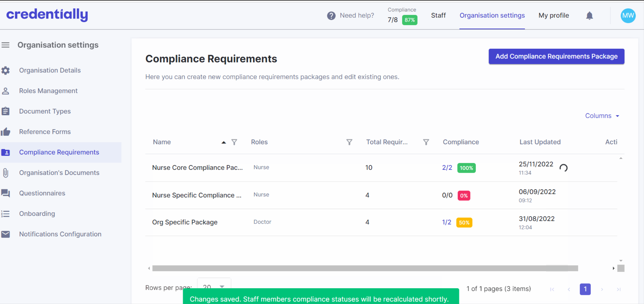This screenshot has height=304, width=644.
Task: Open the Columns dropdown
Action: click(x=602, y=116)
